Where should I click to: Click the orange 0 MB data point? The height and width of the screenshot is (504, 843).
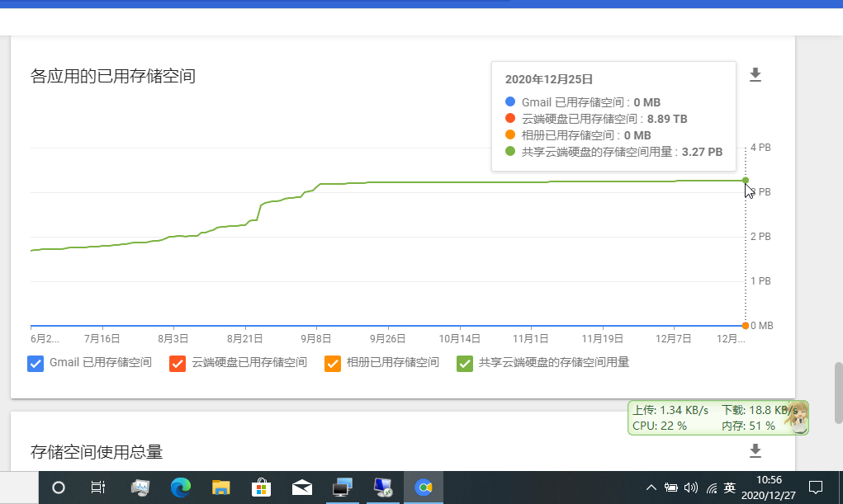pos(746,326)
